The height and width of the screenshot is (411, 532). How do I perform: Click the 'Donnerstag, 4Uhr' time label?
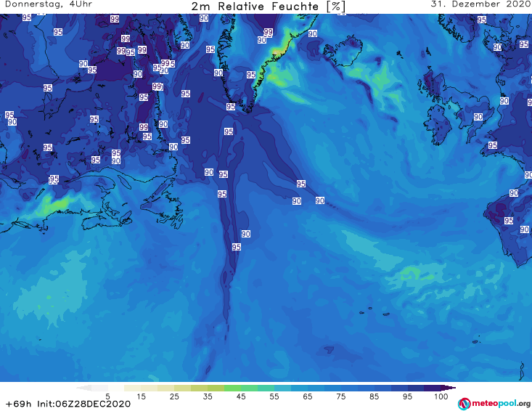[x=49, y=4]
